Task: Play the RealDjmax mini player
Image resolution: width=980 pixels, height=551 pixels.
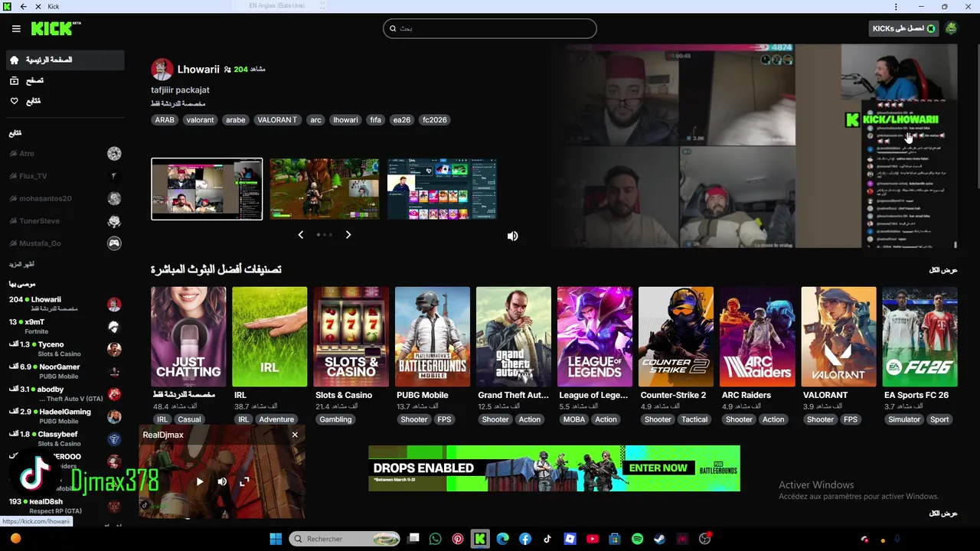Action: 200,481
